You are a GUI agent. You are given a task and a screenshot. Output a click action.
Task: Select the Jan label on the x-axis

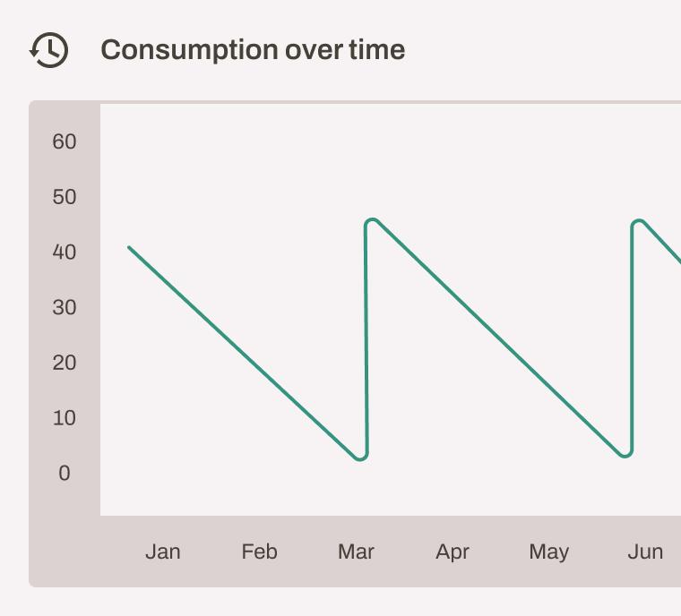coord(163,552)
